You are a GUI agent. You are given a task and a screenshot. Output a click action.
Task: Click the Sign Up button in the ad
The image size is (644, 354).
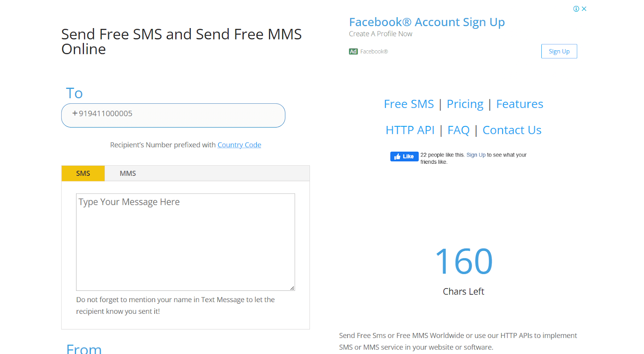click(559, 51)
